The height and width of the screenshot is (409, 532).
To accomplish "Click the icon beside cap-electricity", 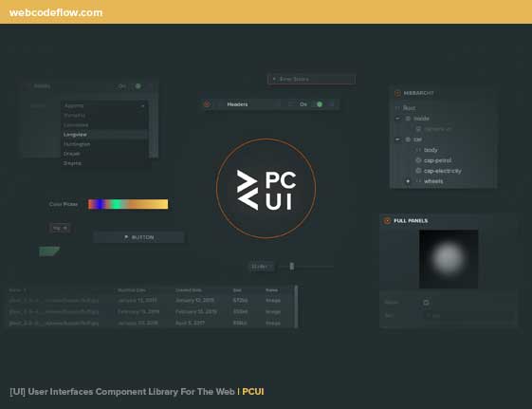I will pos(418,171).
